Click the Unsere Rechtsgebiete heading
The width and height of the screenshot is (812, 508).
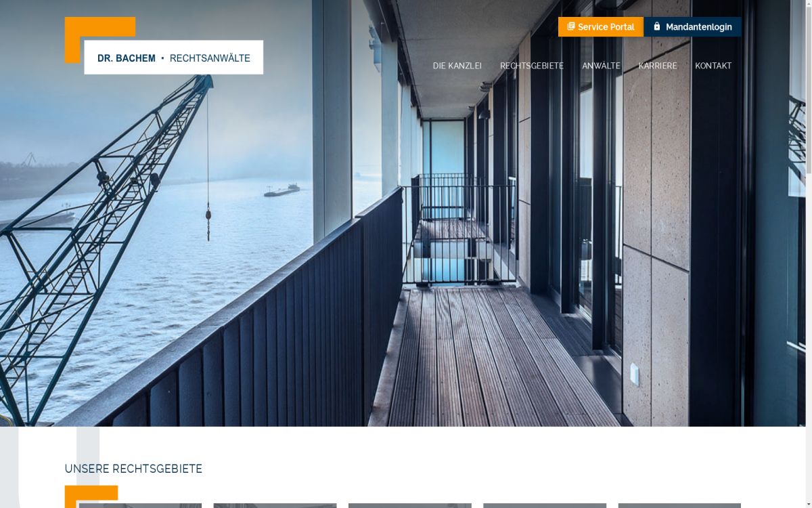pyautogui.click(x=133, y=469)
